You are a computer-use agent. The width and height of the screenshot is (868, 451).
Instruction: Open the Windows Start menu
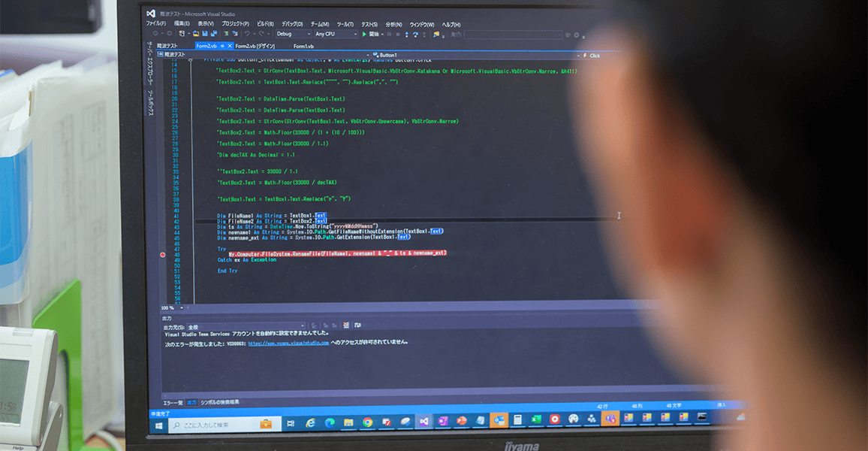[x=158, y=425]
